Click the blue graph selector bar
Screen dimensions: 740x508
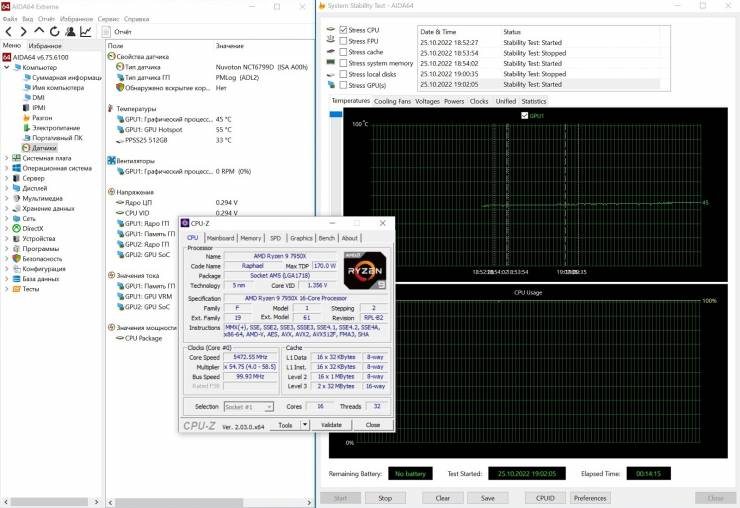coord(336,114)
